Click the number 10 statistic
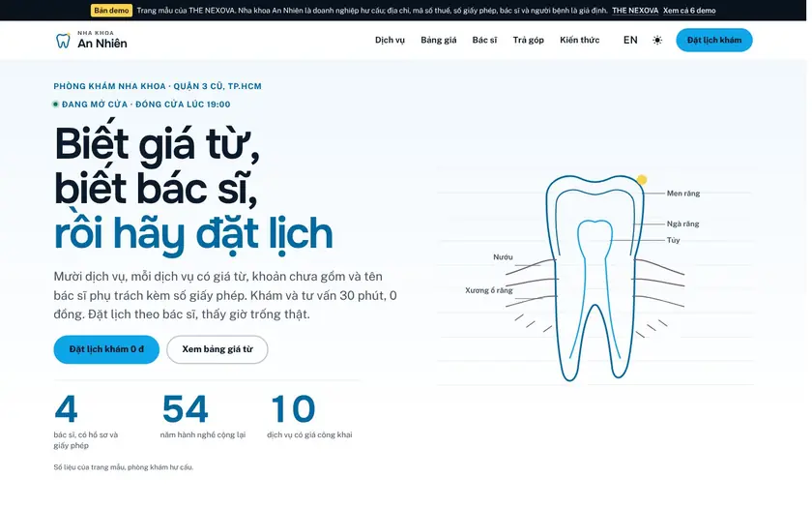Viewport: 812px width, 508px height. 293,408
